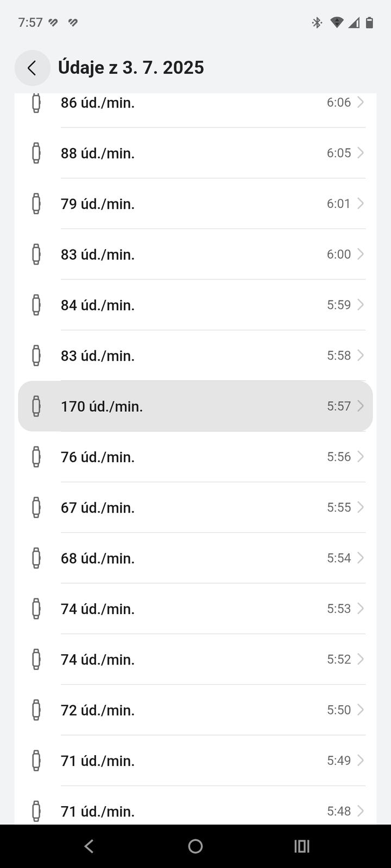Tap the chevron next to the 5:54 reading

pyautogui.click(x=361, y=558)
